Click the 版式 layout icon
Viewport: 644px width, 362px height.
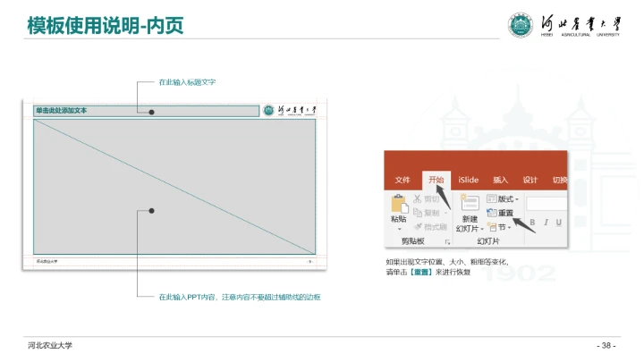pyautogui.click(x=492, y=198)
